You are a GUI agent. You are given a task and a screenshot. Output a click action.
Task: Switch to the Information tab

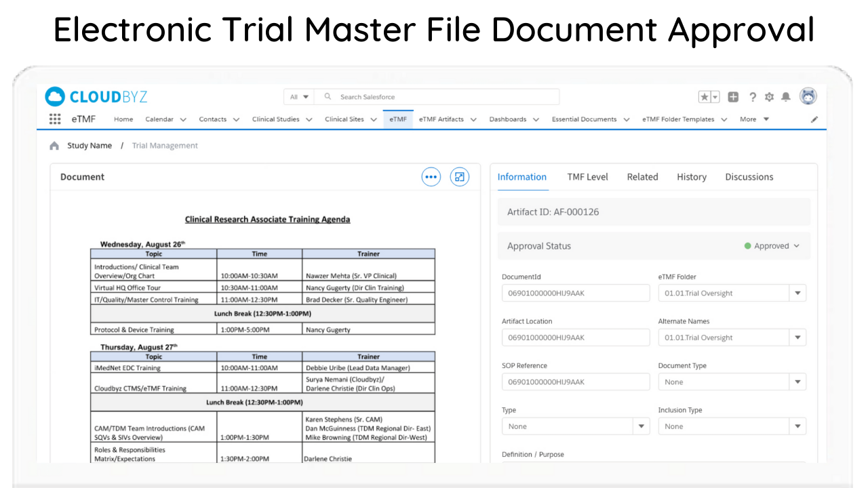tap(522, 177)
